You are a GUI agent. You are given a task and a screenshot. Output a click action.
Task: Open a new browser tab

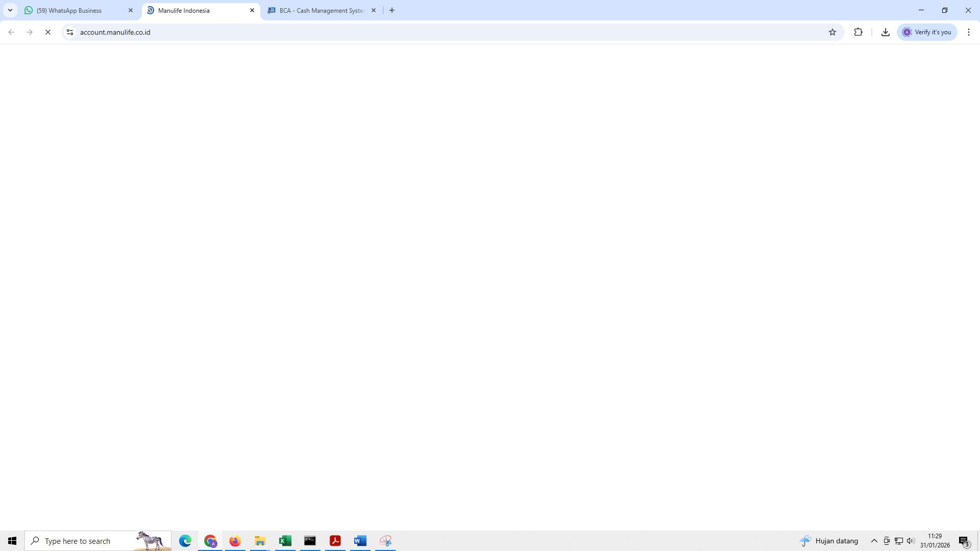[x=391, y=10]
